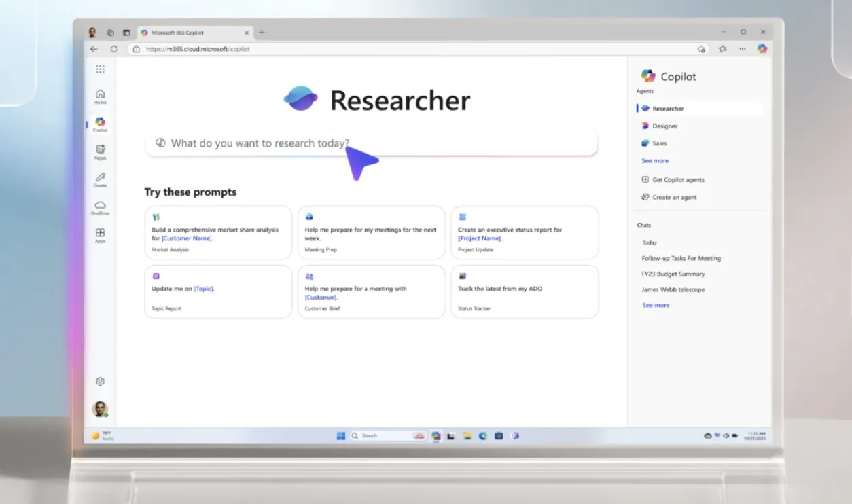Click the user avatar in the sidebar

(100, 409)
